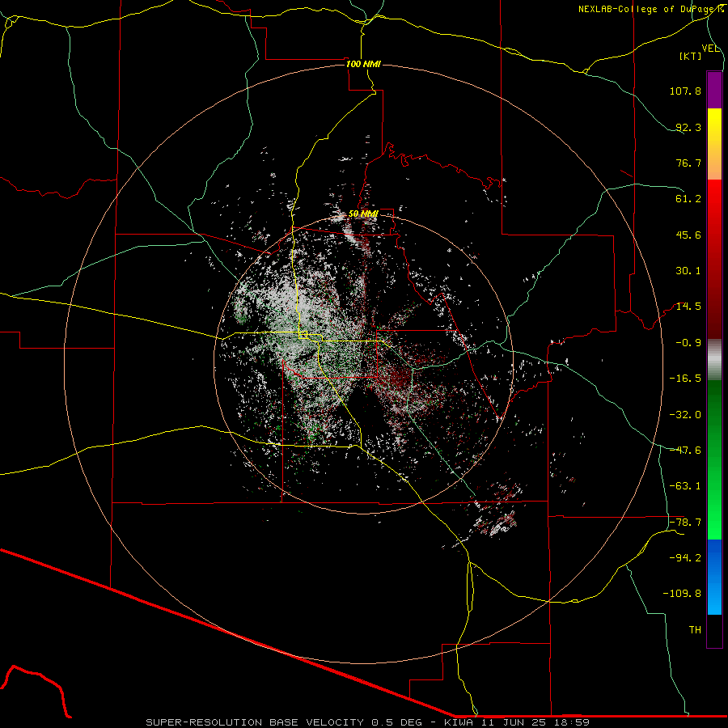Click the VEL legend title
Image resolution: width=728 pixels, height=728 pixels.
click(710, 49)
